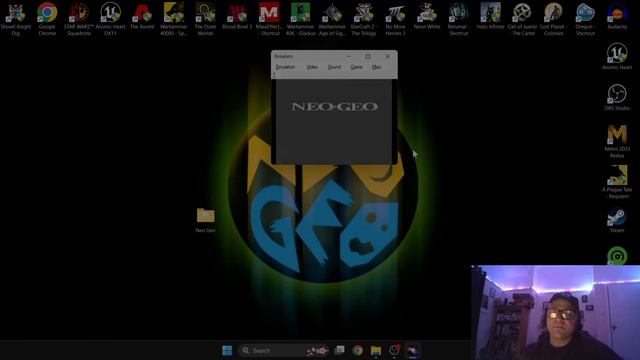The height and width of the screenshot is (360, 640).
Task: Select the Steam desktop shortcut
Action: [x=617, y=220]
